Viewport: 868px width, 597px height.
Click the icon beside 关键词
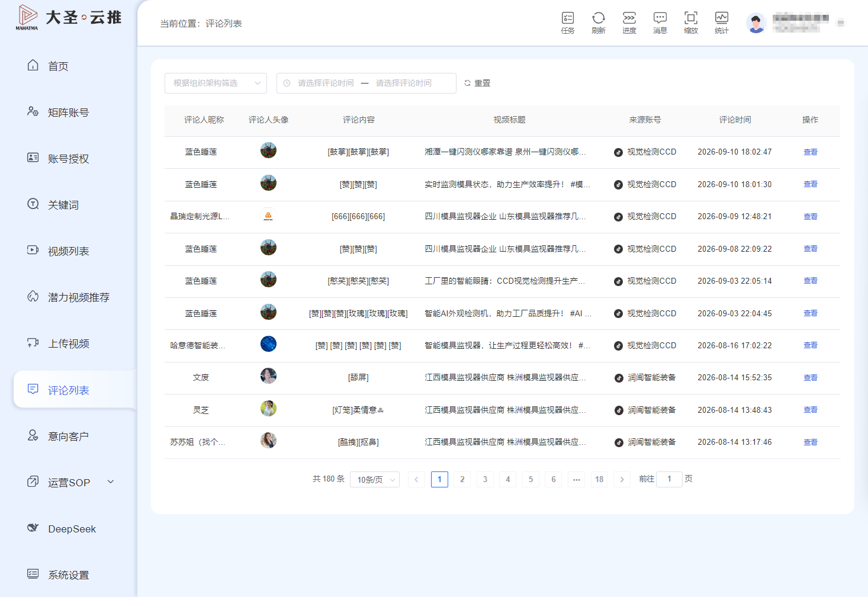click(33, 204)
